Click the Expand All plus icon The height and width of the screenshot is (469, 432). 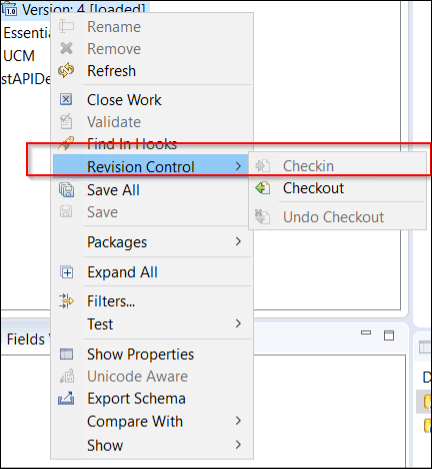tap(67, 272)
